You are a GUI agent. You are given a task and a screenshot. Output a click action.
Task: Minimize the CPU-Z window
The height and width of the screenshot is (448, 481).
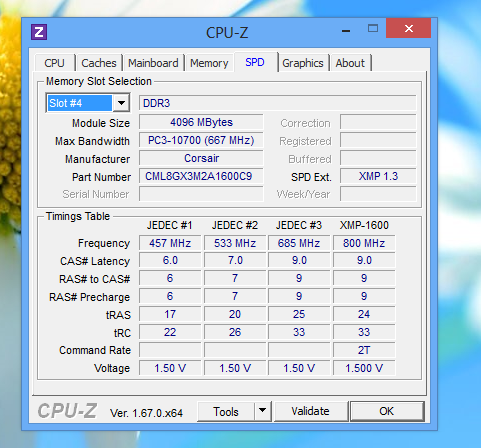tap(346, 30)
